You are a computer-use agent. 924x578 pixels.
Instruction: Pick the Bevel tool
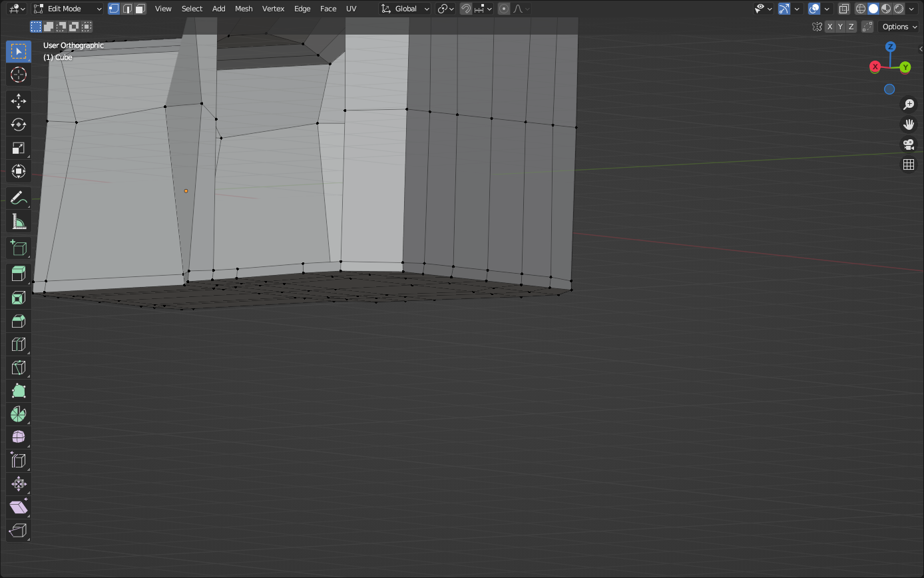coord(19,321)
